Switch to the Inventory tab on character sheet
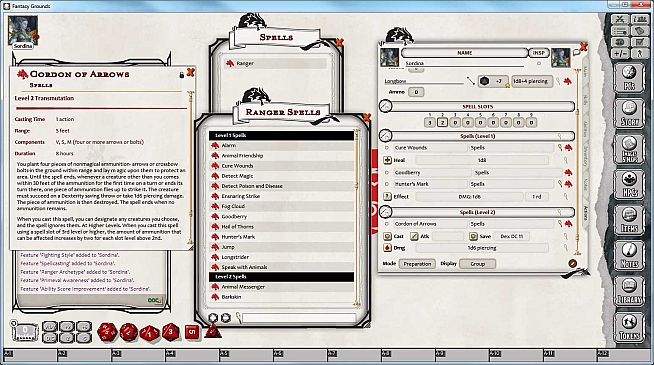The width and height of the screenshot is (654, 365). (x=585, y=156)
